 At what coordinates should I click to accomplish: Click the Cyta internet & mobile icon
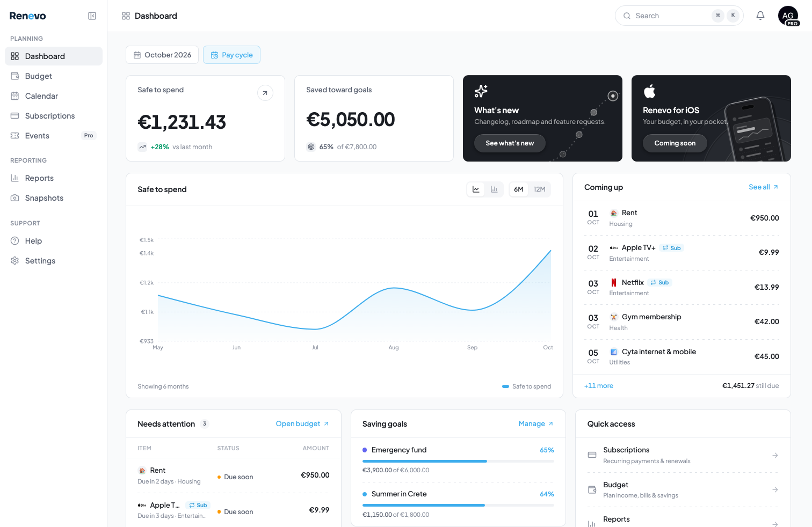614,352
